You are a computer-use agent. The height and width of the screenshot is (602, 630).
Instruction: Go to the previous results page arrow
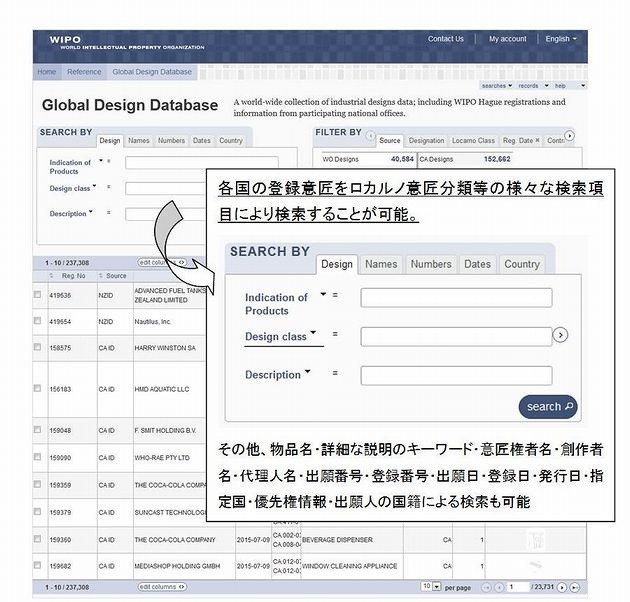499,588
